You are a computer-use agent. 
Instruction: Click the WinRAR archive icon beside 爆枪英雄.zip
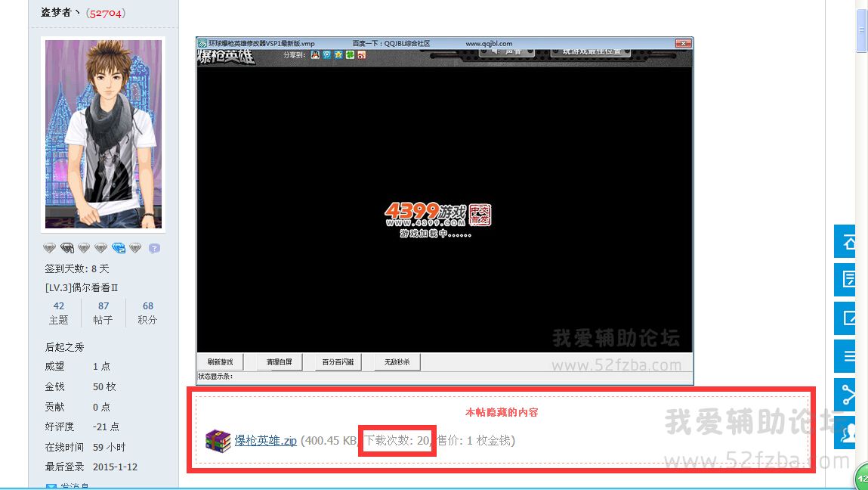218,441
